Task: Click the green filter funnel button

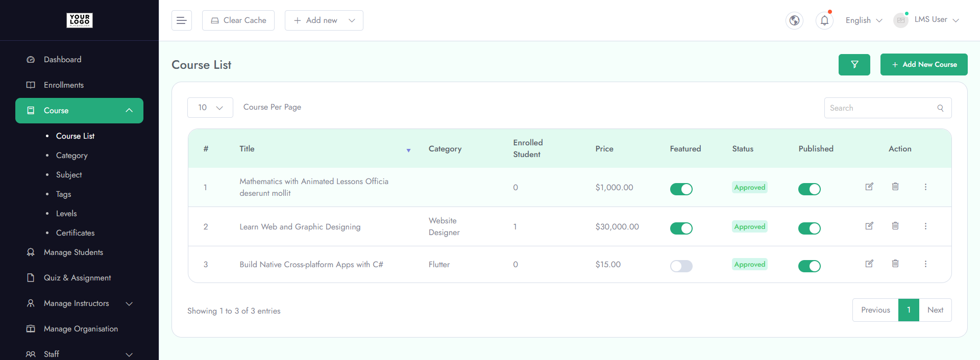Action: [854, 64]
